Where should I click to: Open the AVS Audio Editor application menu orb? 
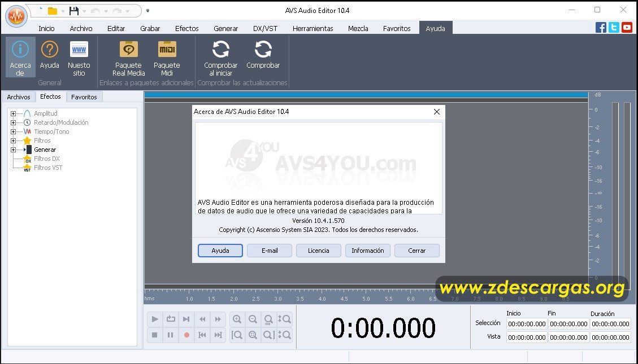pos(17,17)
